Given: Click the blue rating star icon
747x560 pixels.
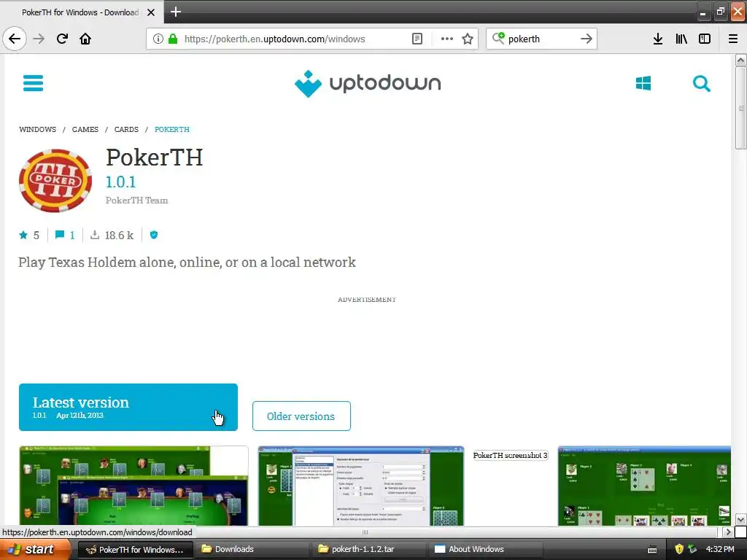Looking at the screenshot, I should 23,235.
